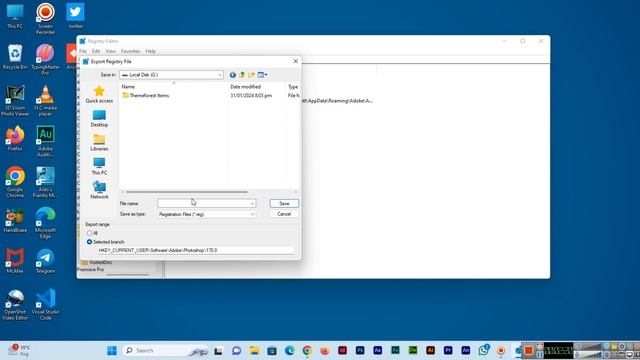The width and height of the screenshot is (640, 360).
Task: Click the Quick access shortcut in Export dialog
Action: (x=99, y=94)
